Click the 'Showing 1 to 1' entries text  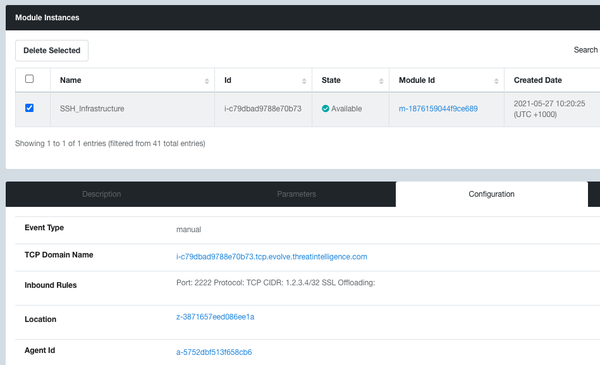pos(110,143)
